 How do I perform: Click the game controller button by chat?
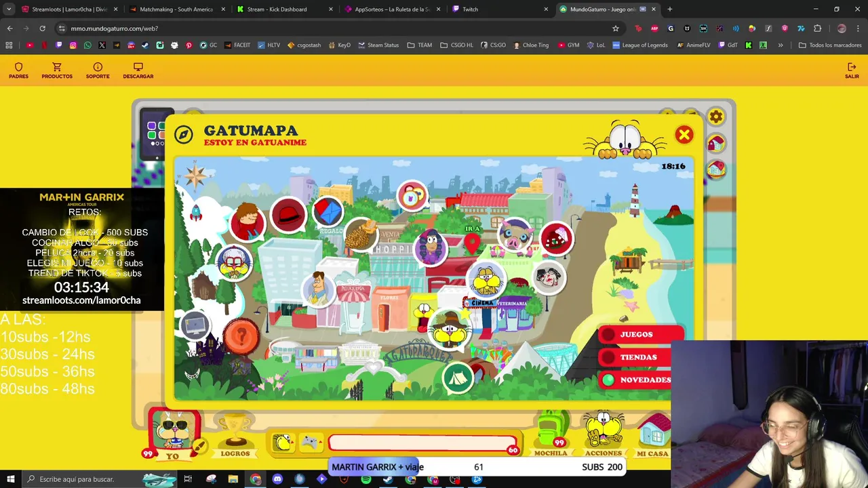coord(310,443)
